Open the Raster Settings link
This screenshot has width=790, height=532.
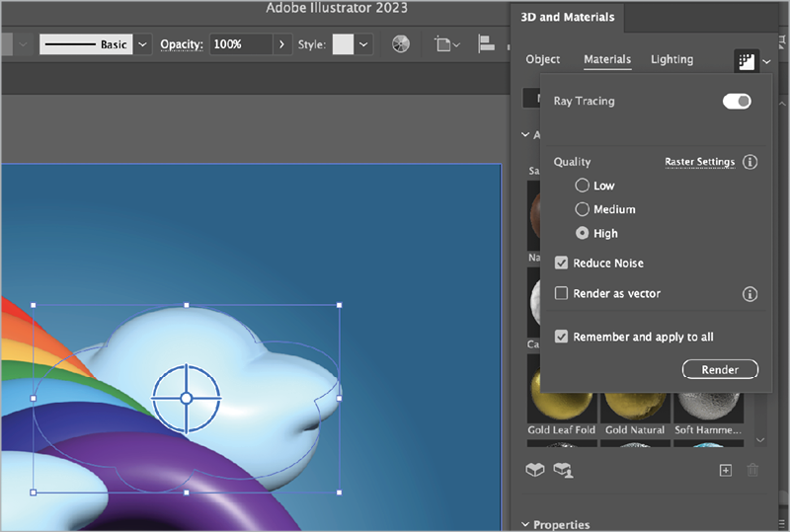click(700, 162)
